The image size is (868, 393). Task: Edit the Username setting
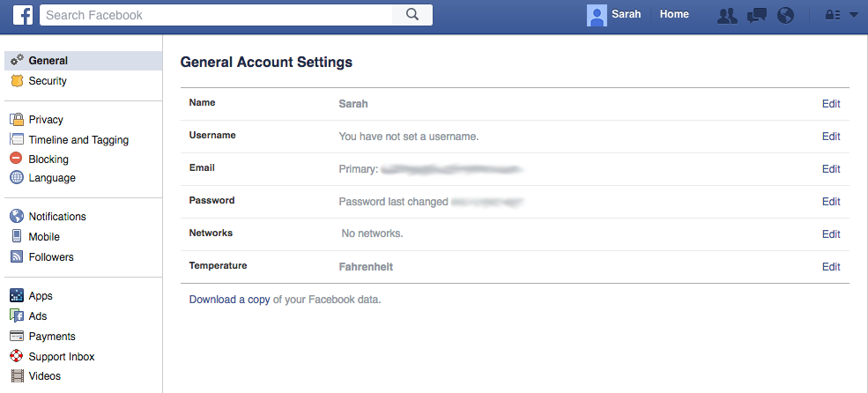pyautogui.click(x=831, y=137)
